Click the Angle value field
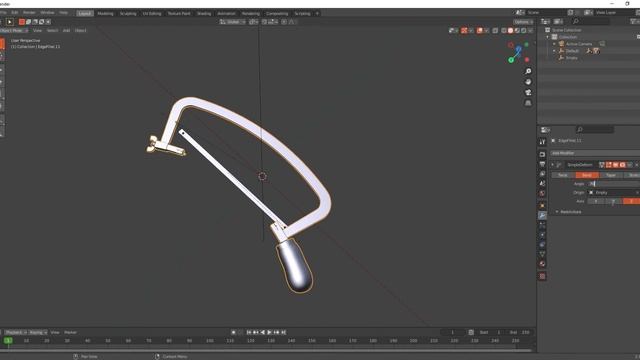The image size is (640, 360). (613, 184)
